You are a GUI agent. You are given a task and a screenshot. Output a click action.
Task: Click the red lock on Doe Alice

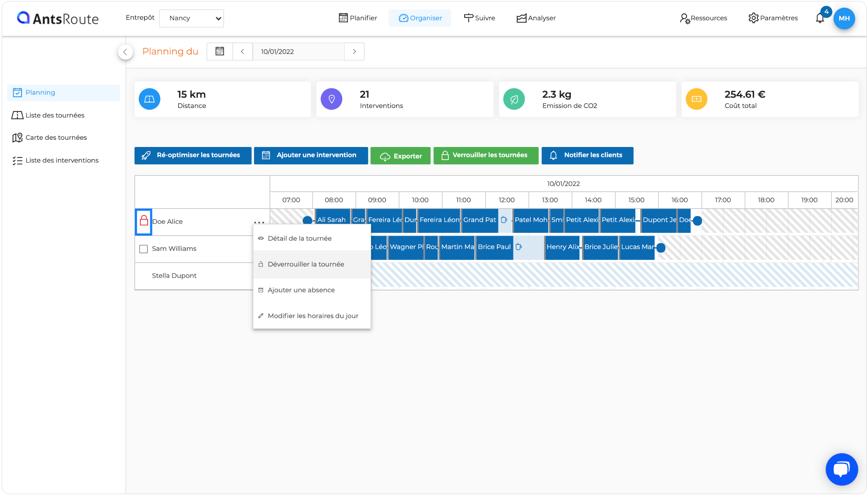tap(144, 221)
